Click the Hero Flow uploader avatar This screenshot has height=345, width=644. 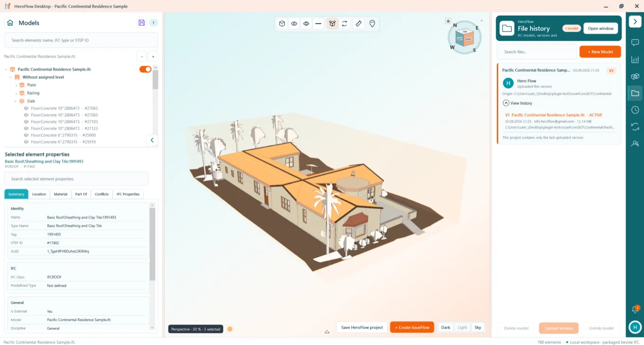508,83
